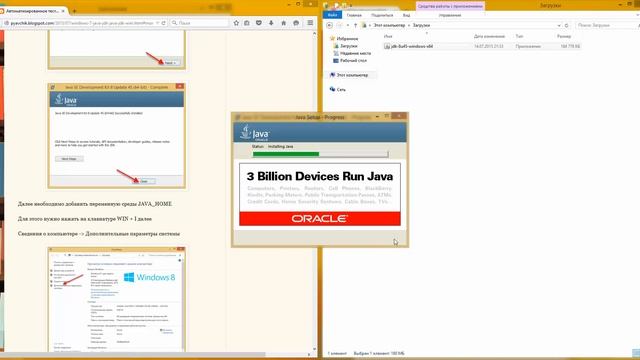Click the jdk installer file icon
Viewport: 640px width, 360px height.
coord(387,47)
